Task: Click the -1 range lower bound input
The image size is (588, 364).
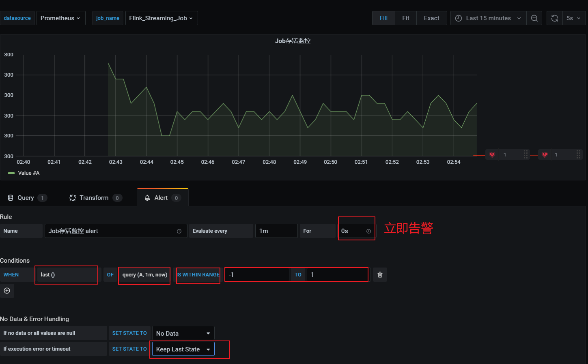Action: tap(257, 275)
